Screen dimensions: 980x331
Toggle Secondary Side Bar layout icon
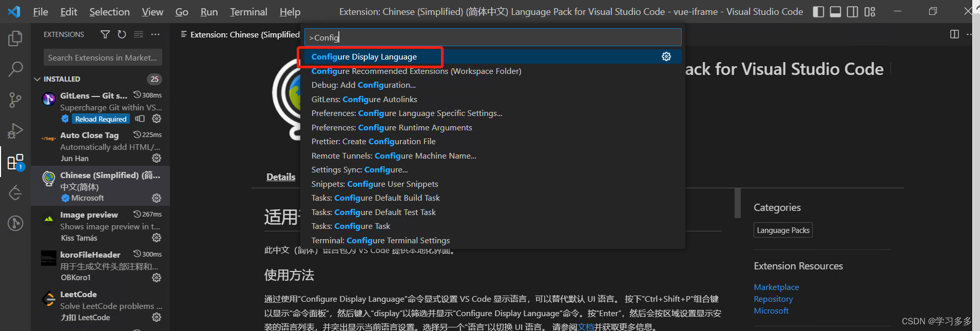coord(852,12)
